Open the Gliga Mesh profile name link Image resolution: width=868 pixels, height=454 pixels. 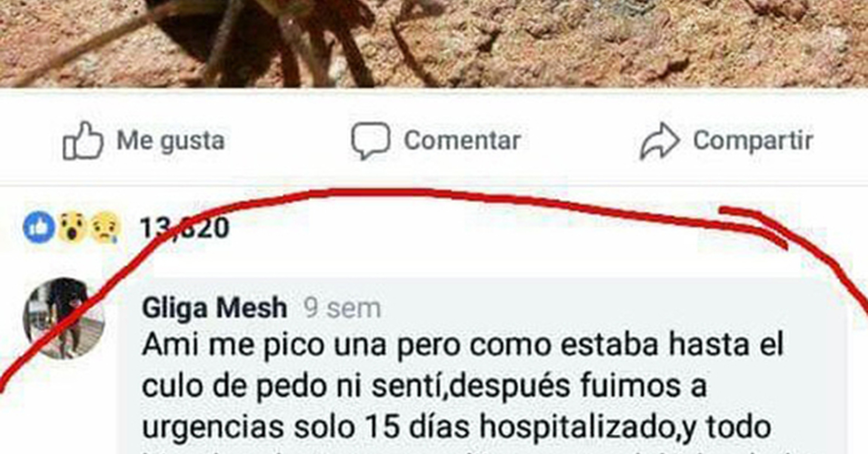point(215,308)
